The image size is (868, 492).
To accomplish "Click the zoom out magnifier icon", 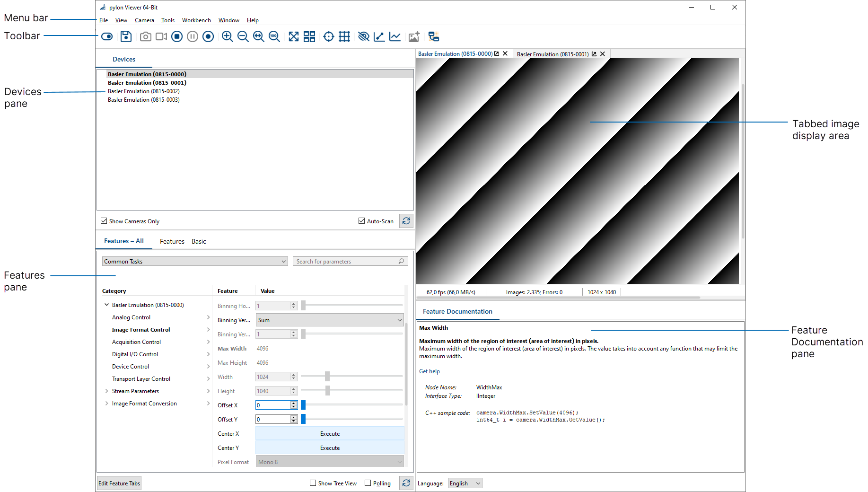I will coord(243,36).
